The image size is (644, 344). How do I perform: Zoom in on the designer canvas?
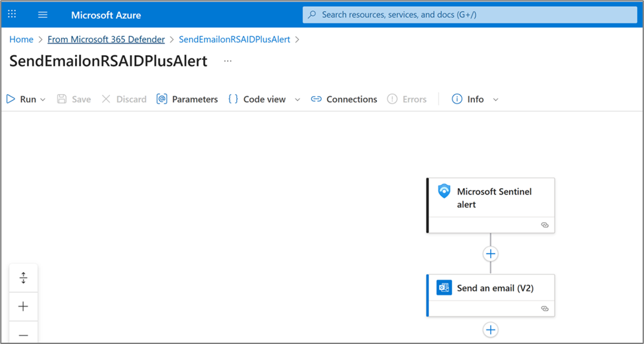[24, 307]
